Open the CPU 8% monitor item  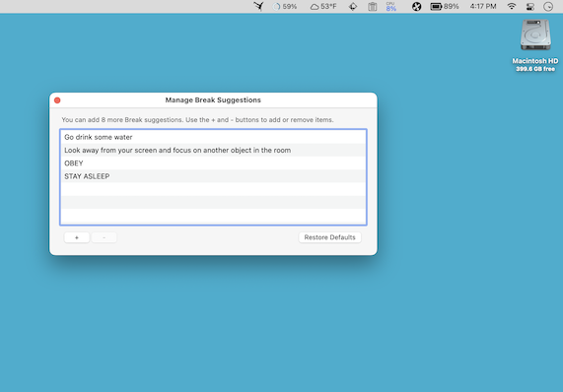(x=391, y=7)
